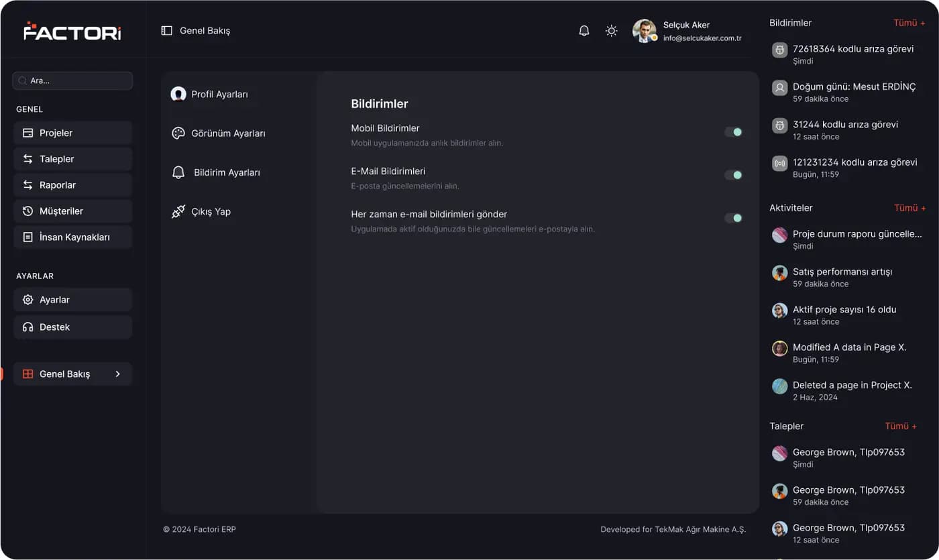Click Selçuk Aker's profile avatar
The height and width of the screenshot is (560, 939).
click(645, 31)
